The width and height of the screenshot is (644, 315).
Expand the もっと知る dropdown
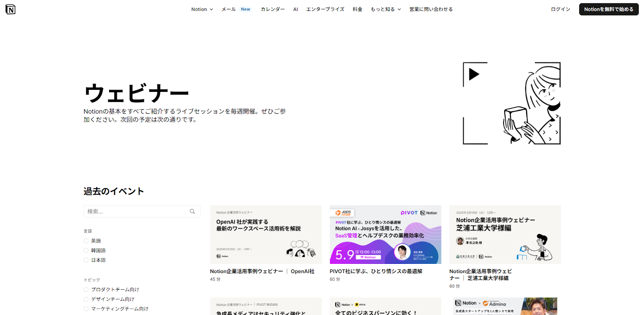click(386, 9)
